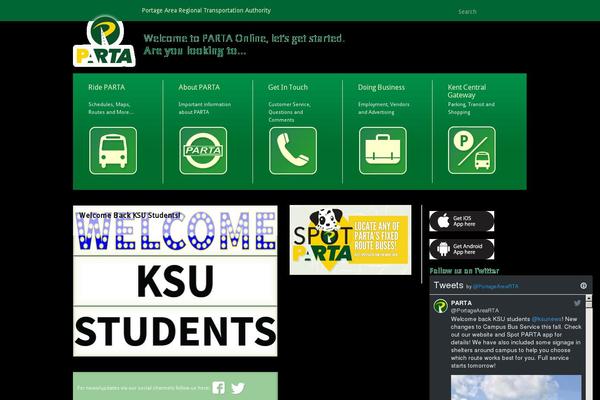Open the Kent Central Gateway heading link
The image size is (600, 400).
[x=467, y=91]
